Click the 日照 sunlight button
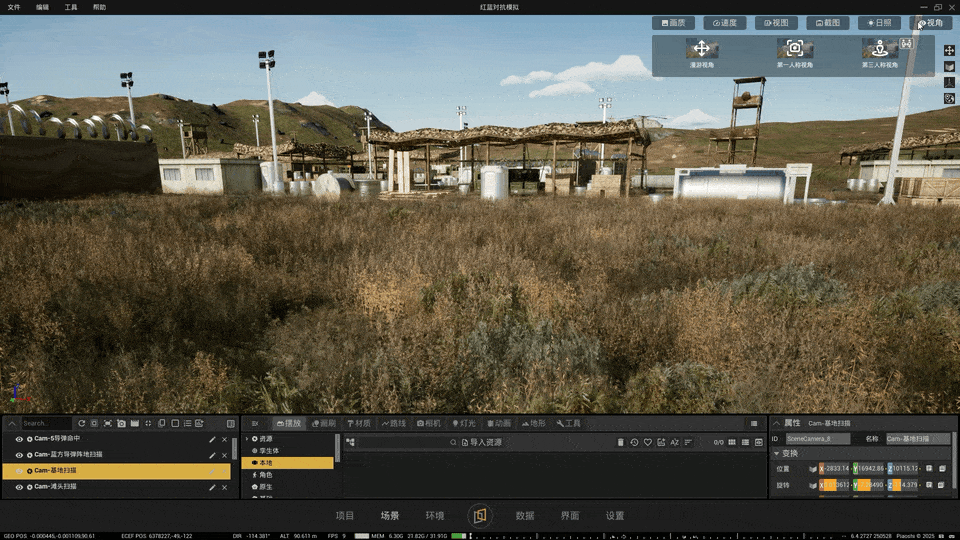The image size is (960, 540). point(879,23)
